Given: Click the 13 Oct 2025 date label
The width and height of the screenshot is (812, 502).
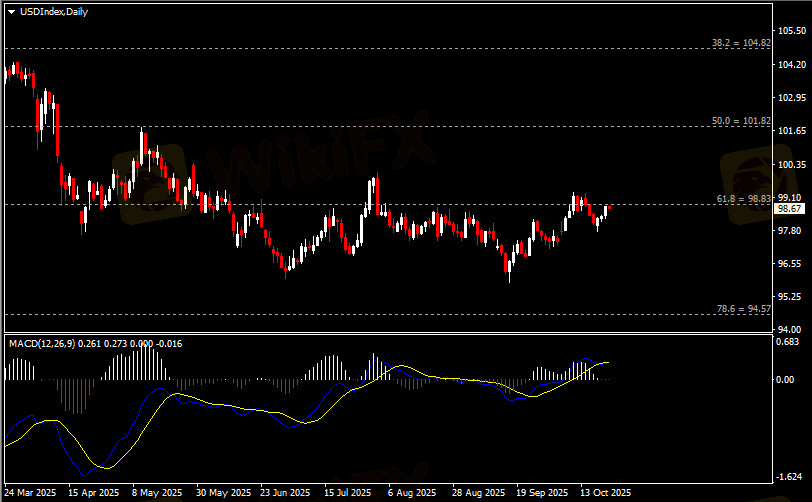Looking at the screenshot, I should (605, 493).
